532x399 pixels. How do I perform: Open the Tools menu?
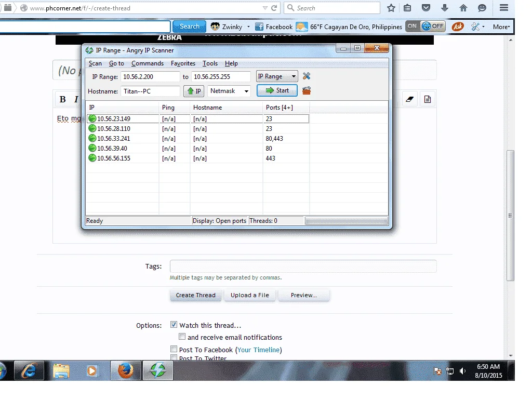210,63
